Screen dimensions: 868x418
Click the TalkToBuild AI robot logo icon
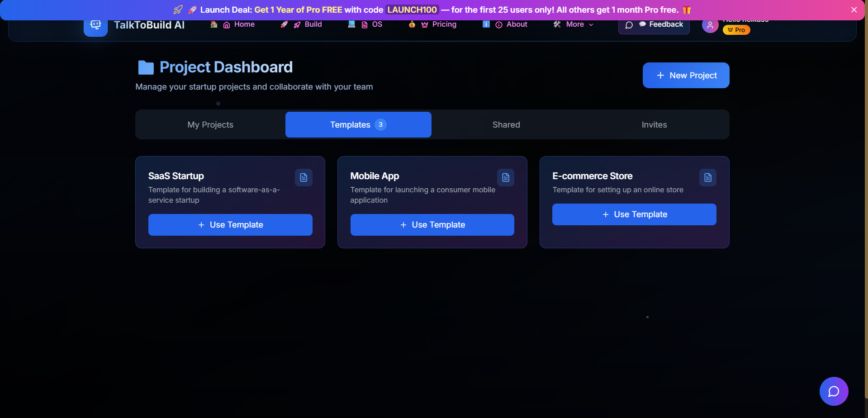coord(95,26)
